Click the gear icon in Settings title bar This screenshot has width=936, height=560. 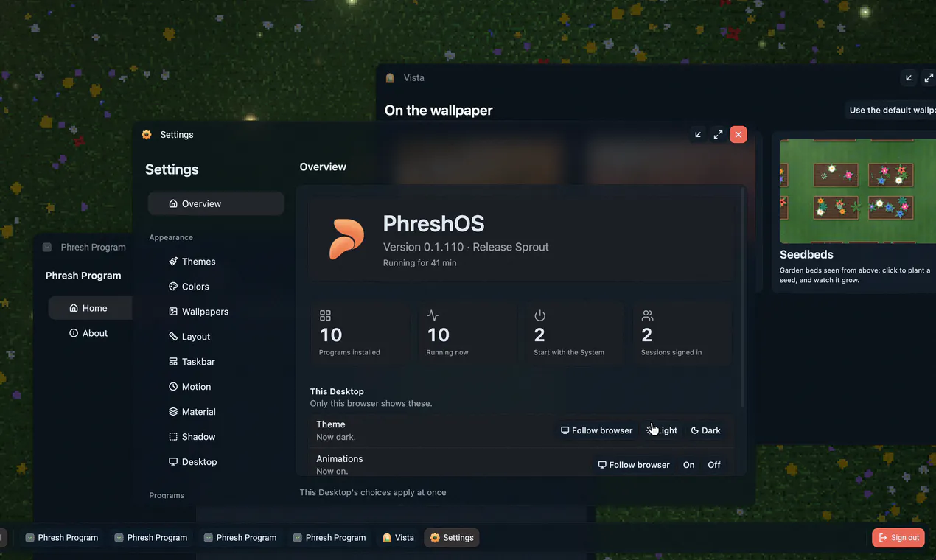tap(147, 135)
